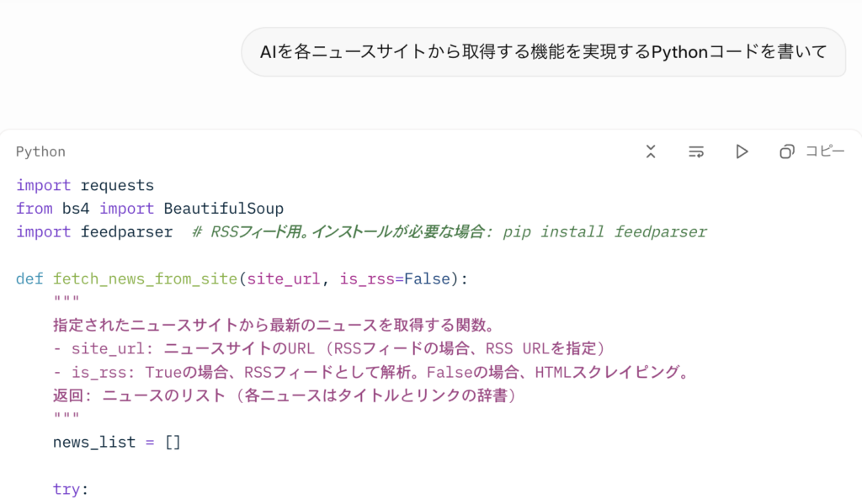Click the Python language label
Screen dimensions: 862x504
(40, 152)
